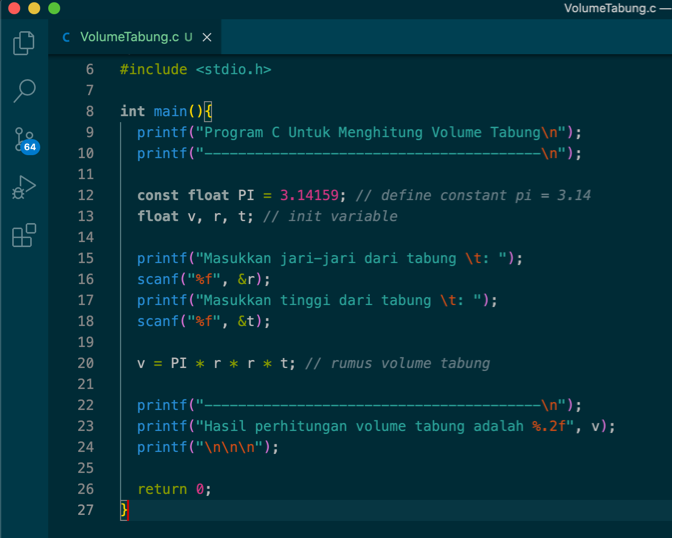Click the red close window button

click(x=13, y=8)
